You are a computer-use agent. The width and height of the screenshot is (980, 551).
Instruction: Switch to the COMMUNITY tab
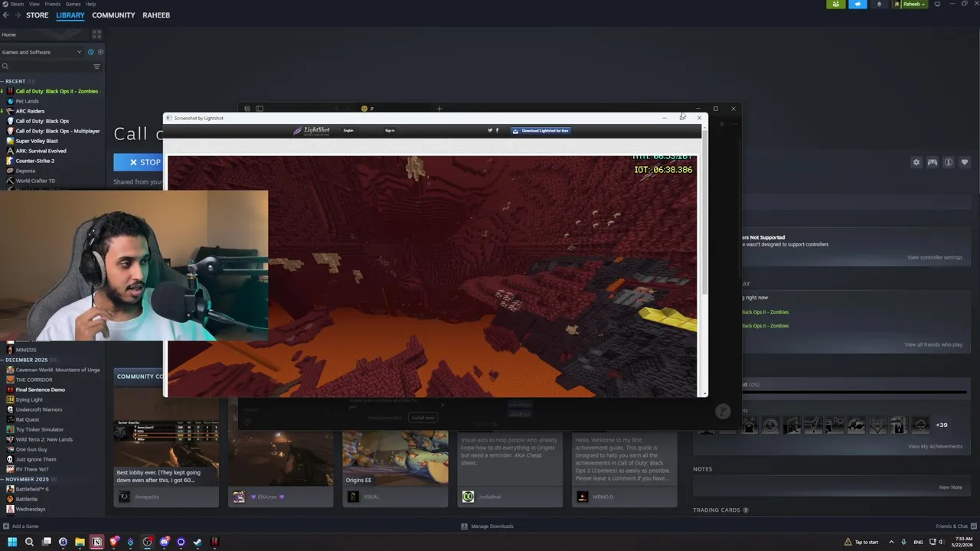tap(113, 15)
